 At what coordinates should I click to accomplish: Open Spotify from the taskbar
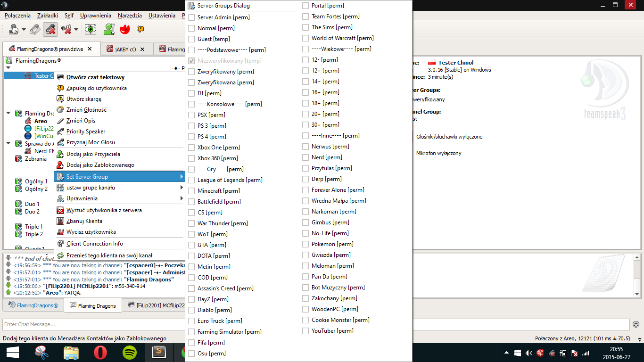pos(130,353)
